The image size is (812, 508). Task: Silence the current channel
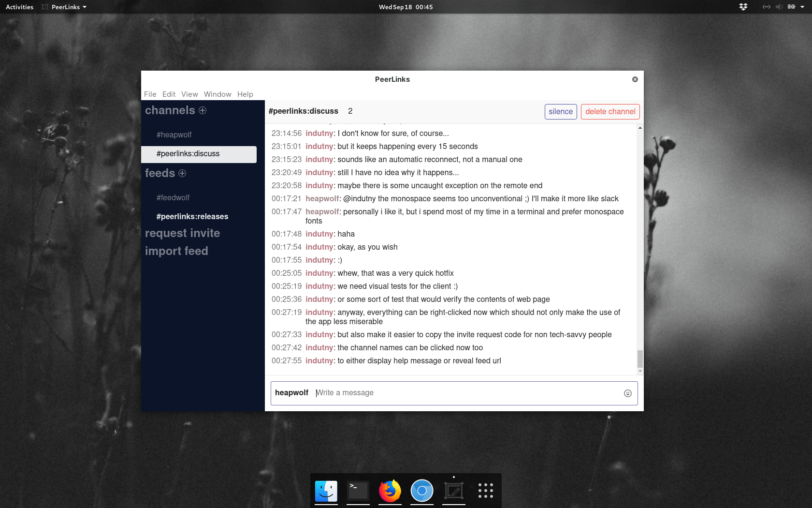click(x=561, y=112)
